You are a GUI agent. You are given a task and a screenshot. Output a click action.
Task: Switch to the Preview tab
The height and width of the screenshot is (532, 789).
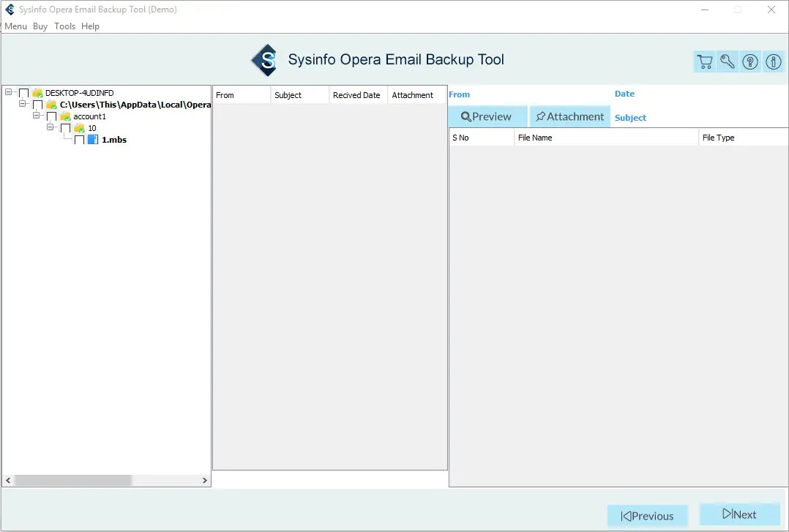pyautogui.click(x=487, y=116)
